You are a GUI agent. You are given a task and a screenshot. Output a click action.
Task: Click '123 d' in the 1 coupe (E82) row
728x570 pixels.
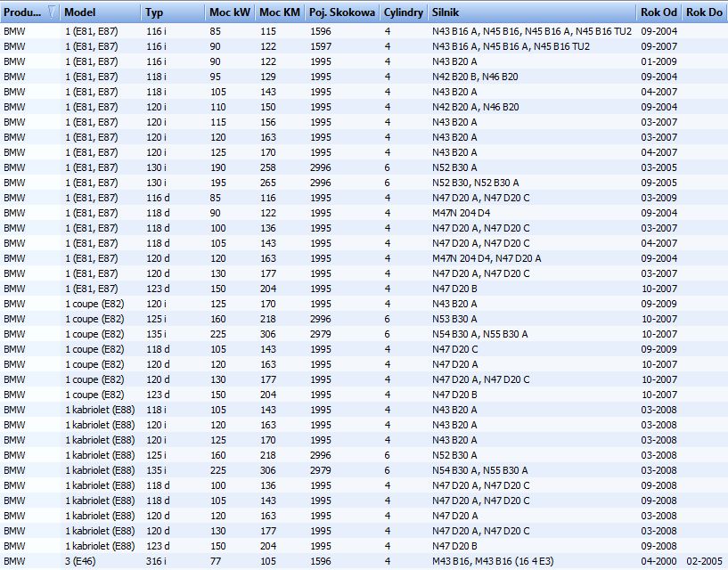pos(158,395)
